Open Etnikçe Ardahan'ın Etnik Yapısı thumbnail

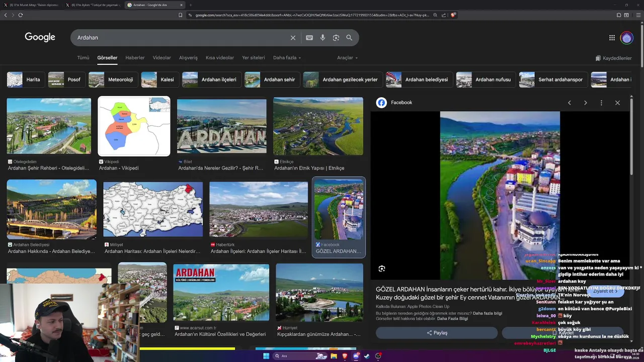pos(318,126)
